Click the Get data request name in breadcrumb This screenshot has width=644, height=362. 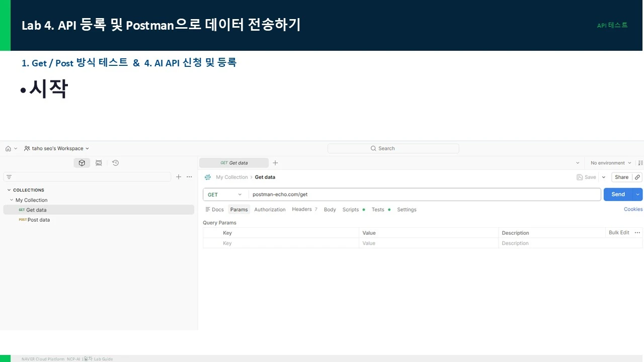tap(265, 177)
